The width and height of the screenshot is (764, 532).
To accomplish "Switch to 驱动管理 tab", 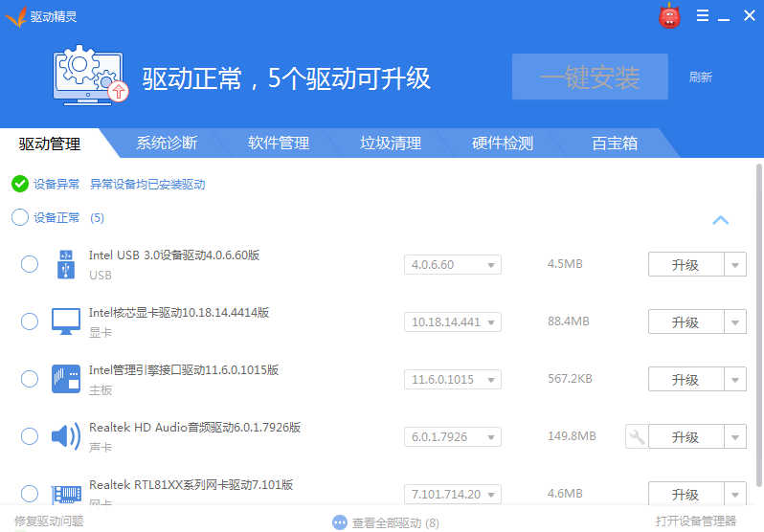I will 50,144.
